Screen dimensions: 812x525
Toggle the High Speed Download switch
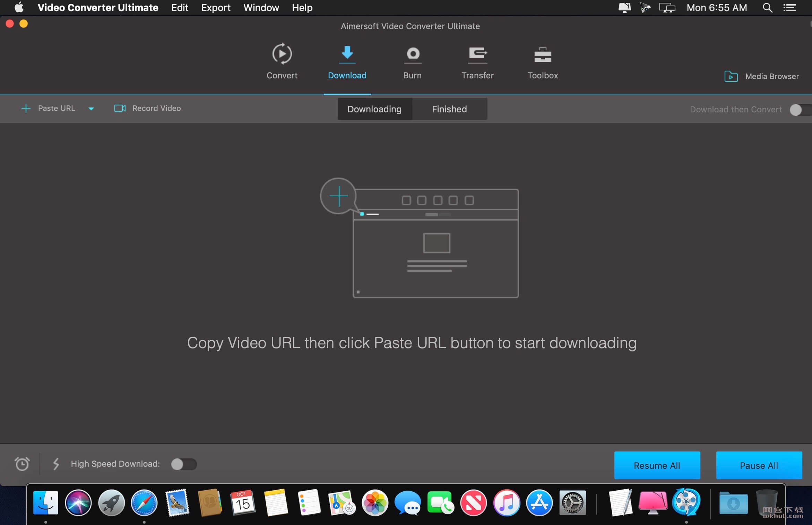184,464
